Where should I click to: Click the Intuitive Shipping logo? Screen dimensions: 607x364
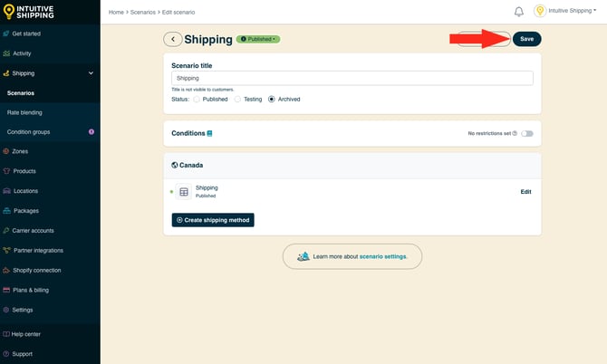pyautogui.click(x=28, y=12)
